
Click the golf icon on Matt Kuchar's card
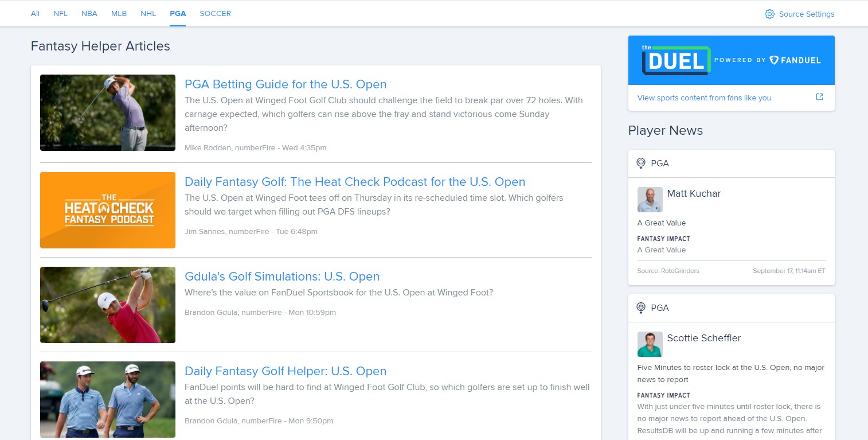click(x=641, y=163)
